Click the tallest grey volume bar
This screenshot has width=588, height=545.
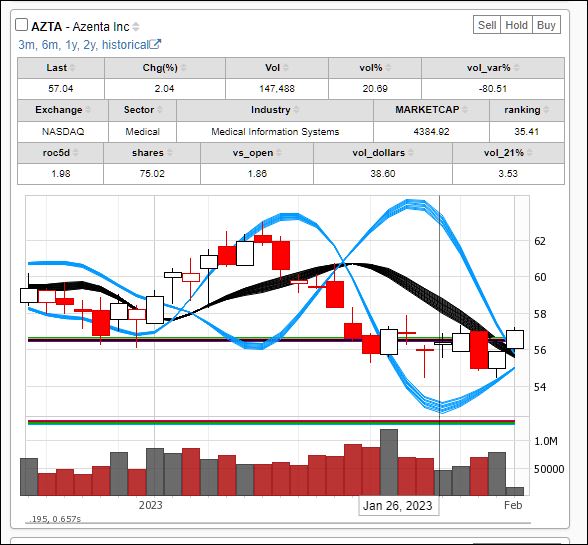pos(389,462)
